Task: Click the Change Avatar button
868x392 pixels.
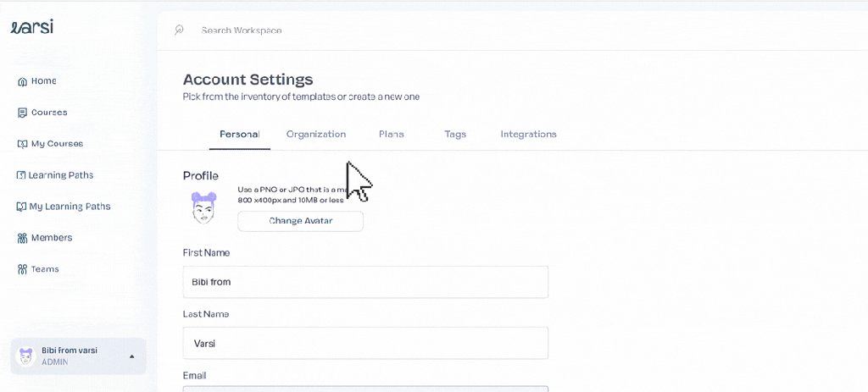Action: tap(301, 221)
